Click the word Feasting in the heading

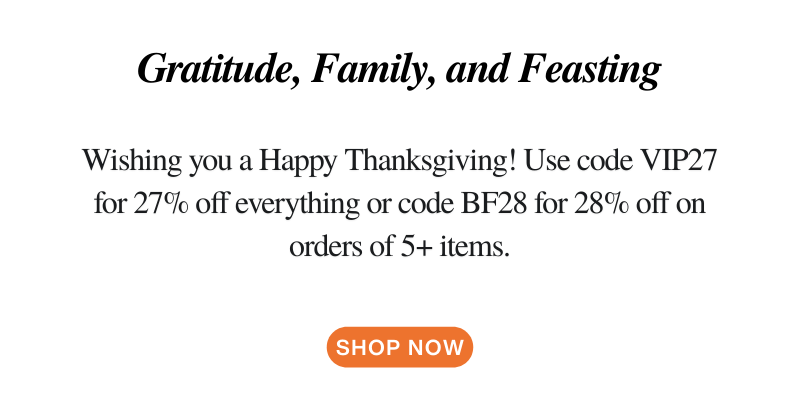click(590, 70)
